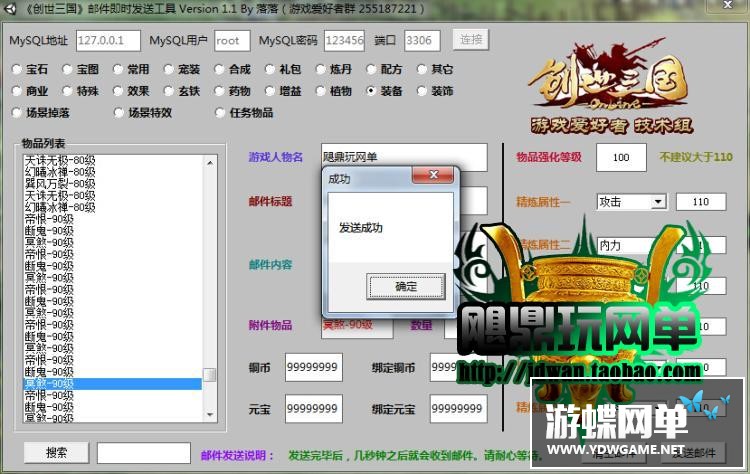This screenshot has width=750, height=474.
Task: Click the MySQL用户 field showing root
Action: click(232, 41)
